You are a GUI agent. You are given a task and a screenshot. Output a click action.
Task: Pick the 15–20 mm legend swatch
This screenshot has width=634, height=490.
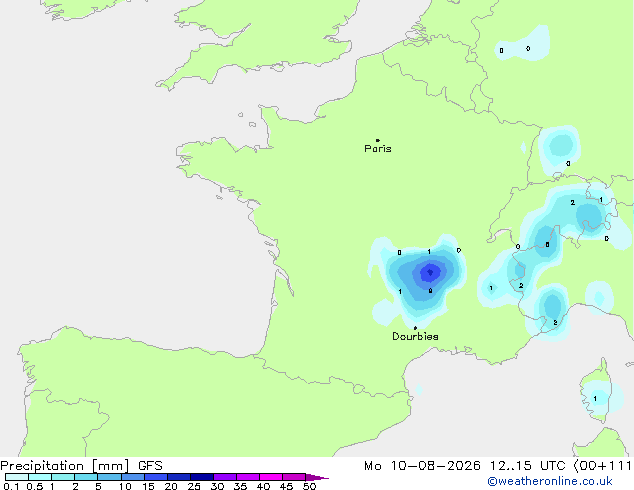click(x=156, y=477)
